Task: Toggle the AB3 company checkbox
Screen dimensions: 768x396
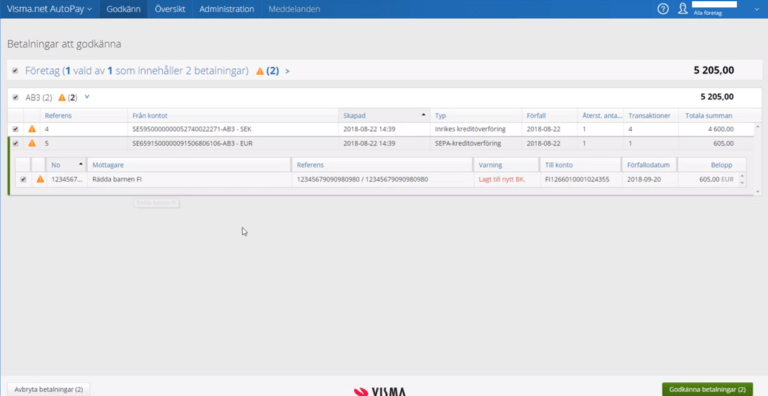Action: 15,97
